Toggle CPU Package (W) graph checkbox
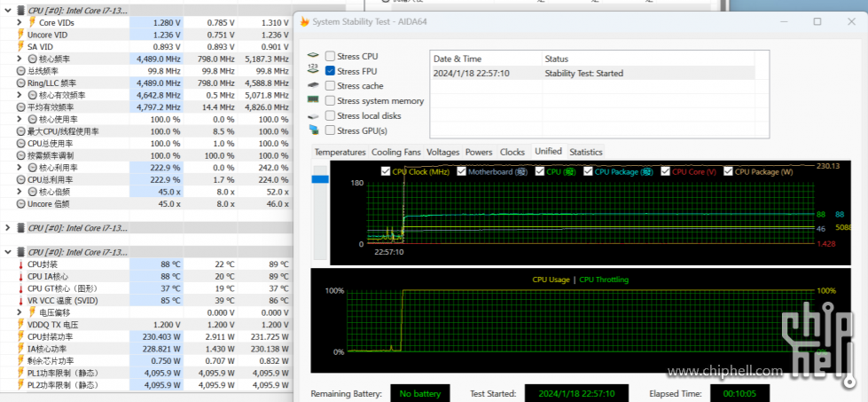The height and width of the screenshot is (402, 868). 729,171
